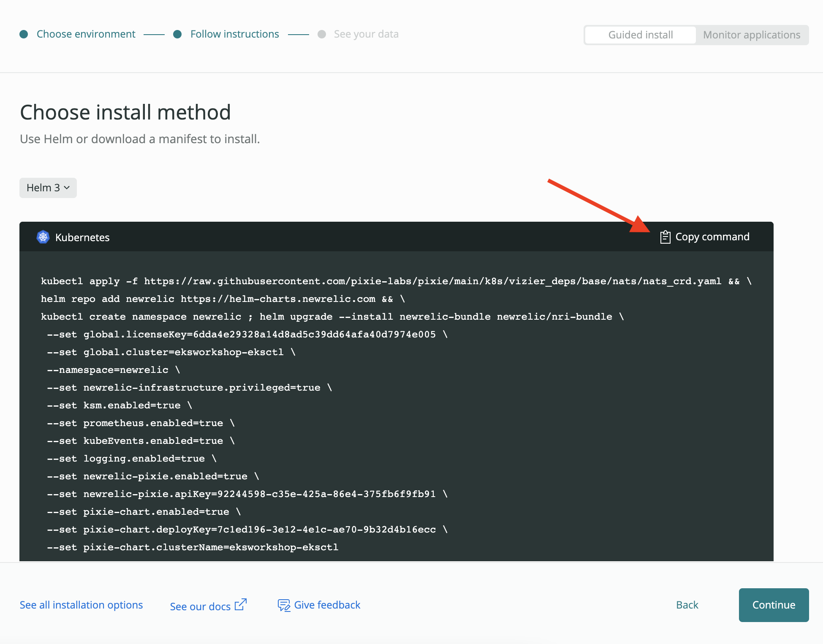Click the feedback chat icon
Viewport: 823px width, 644px height.
[284, 605]
